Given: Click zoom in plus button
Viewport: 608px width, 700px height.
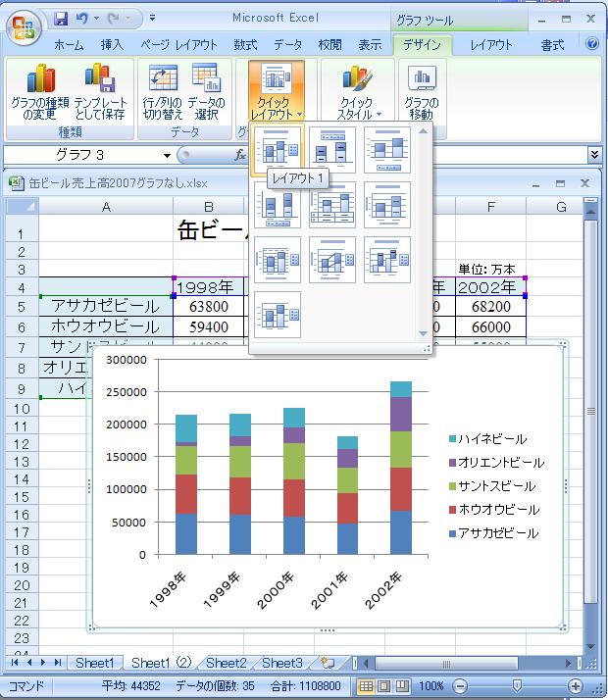Looking at the screenshot, I should click(x=576, y=685).
